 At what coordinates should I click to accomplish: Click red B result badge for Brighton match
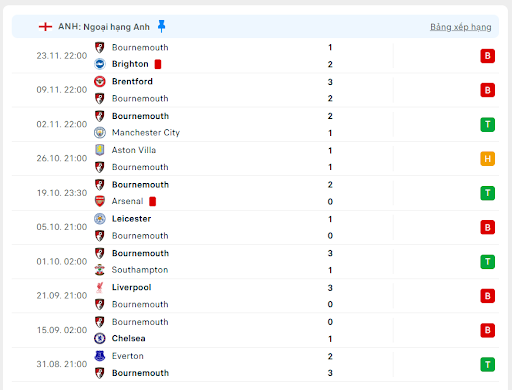pyautogui.click(x=487, y=56)
